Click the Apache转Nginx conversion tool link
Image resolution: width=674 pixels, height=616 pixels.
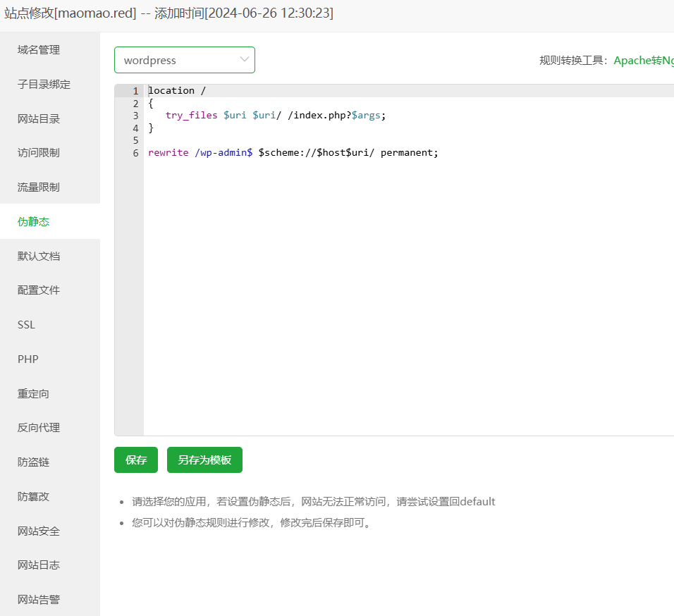644,61
